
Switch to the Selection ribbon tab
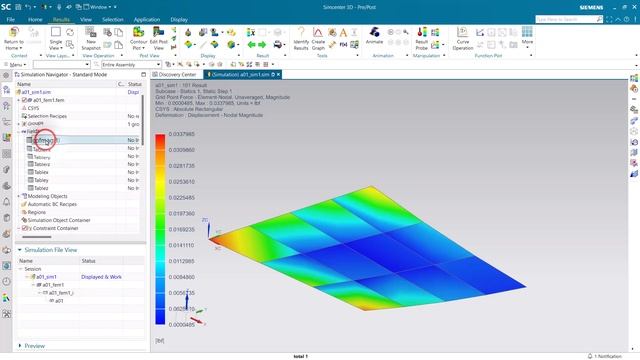pyautogui.click(x=113, y=20)
